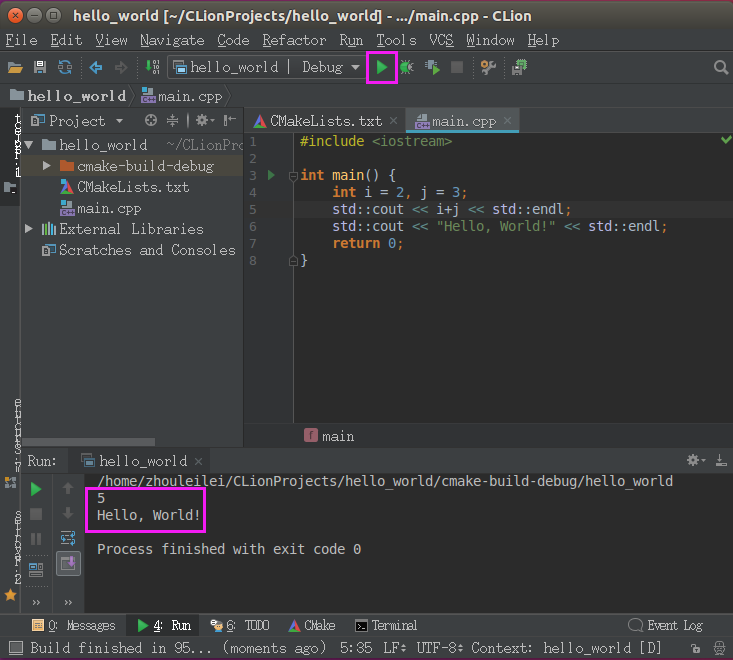
Task: Expand the cmake-build-debug folder
Action: pyautogui.click(x=46, y=166)
